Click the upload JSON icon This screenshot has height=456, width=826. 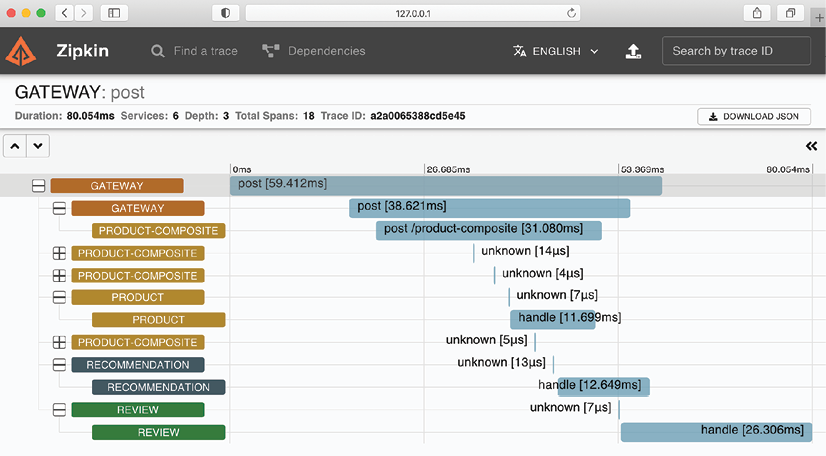[633, 51]
